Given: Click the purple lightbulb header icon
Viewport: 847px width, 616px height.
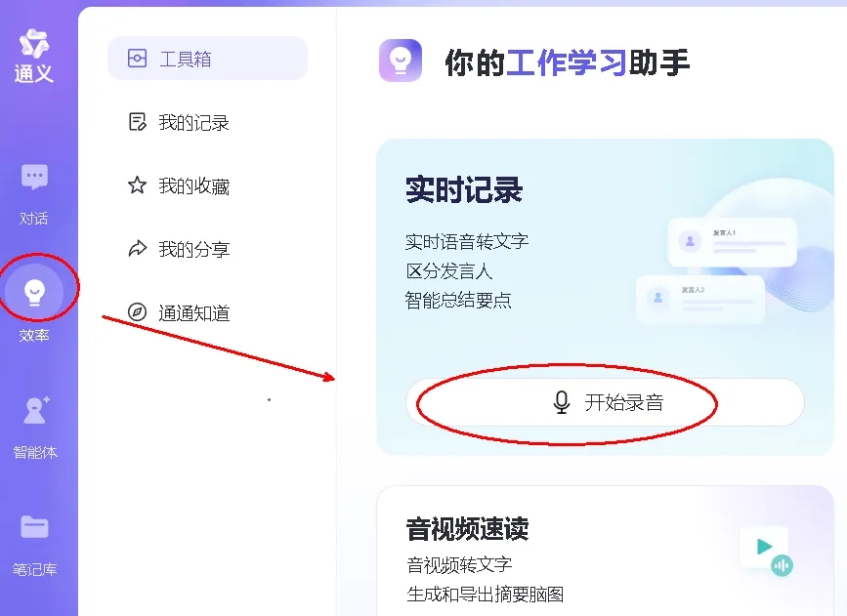Looking at the screenshot, I should (x=401, y=61).
